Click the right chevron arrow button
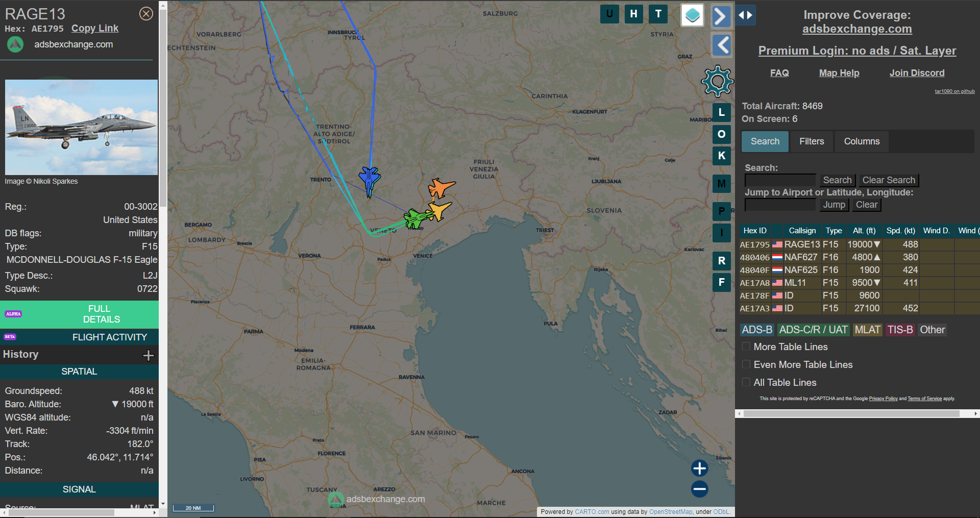980x518 pixels. [721, 16]
